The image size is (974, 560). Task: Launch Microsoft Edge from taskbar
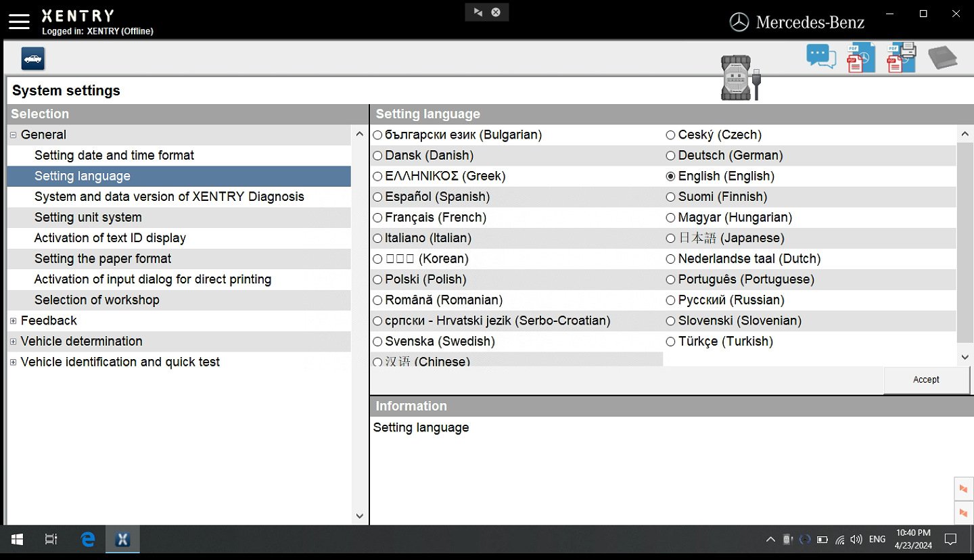coord(88,539)
